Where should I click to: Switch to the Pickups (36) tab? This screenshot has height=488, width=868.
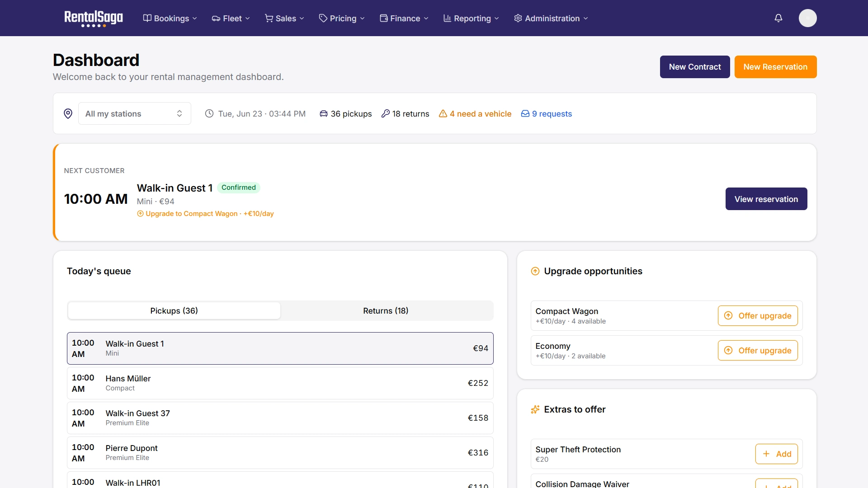(174, 311)
